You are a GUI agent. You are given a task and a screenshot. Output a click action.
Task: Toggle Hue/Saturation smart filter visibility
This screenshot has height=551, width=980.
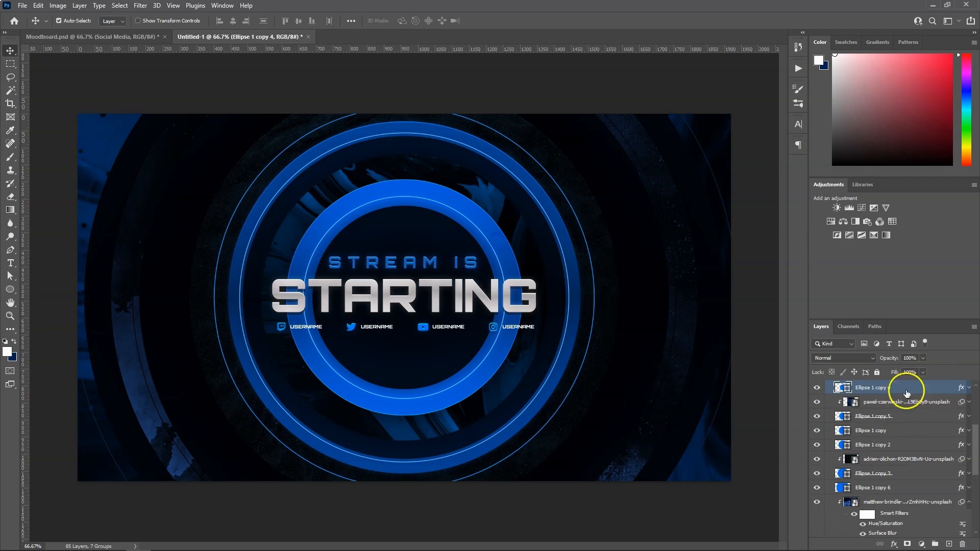click(863, 524)
